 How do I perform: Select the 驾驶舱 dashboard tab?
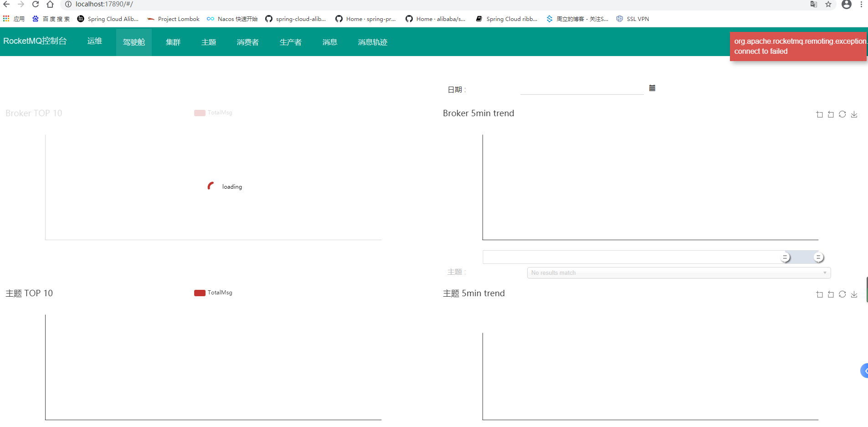click(134, 42)
